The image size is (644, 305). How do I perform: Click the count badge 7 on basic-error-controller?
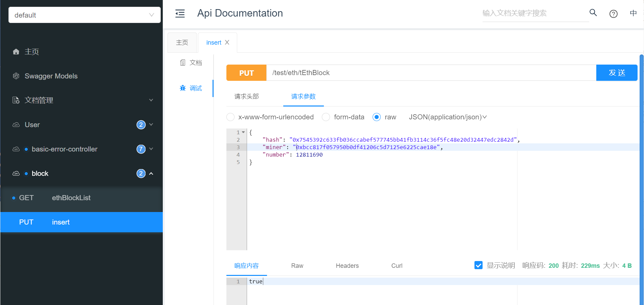(x=141, y=149)
